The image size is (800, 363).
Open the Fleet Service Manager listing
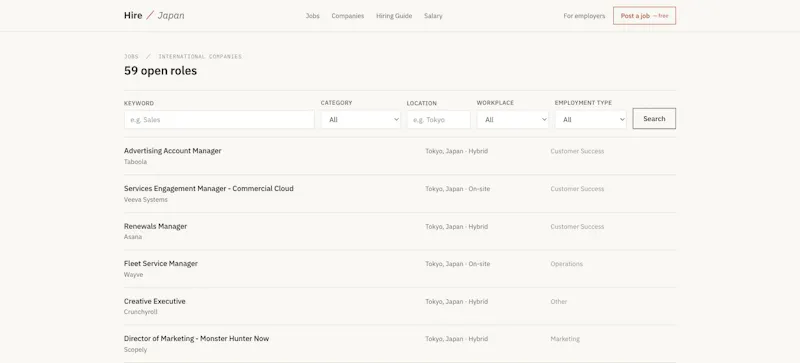tap(161, 263)
